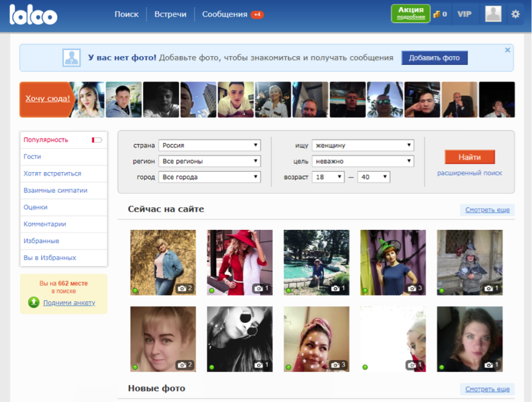
Task: Open the Популярность sidebar item
Action: point(64,140)
